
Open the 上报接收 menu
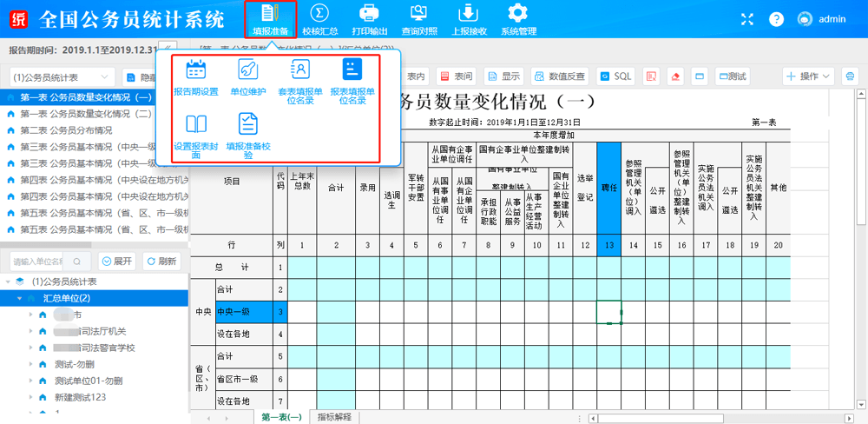470,19
